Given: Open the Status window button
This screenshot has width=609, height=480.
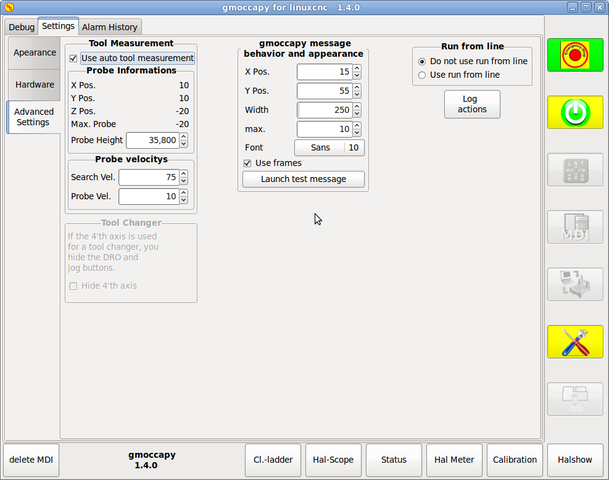Looking at the screenshot, I should coord(394,460).
